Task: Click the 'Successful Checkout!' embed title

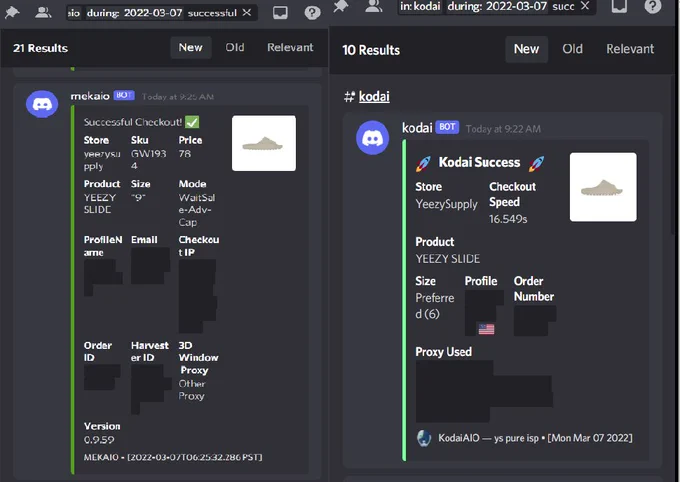Action: pos(133,122)
